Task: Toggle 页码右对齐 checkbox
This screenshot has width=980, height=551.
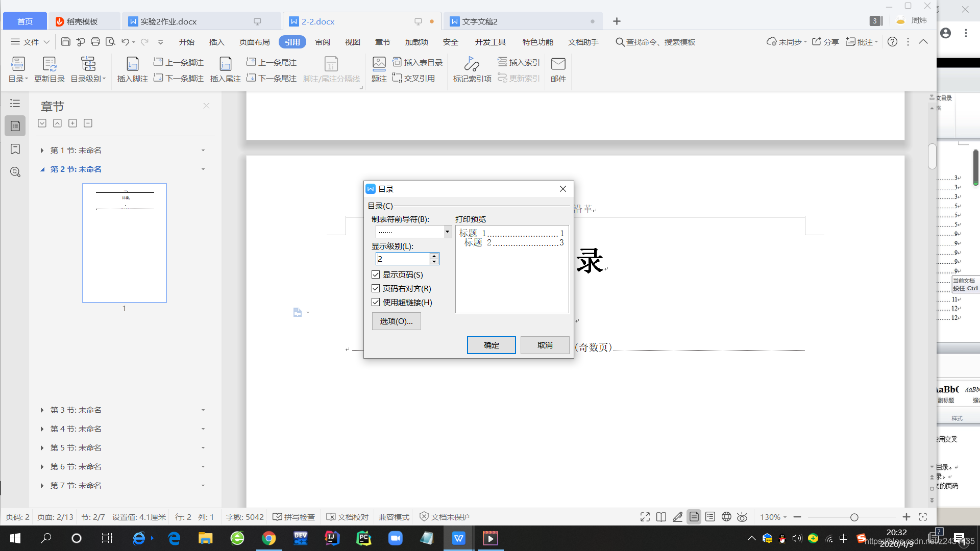Action: 376,288
